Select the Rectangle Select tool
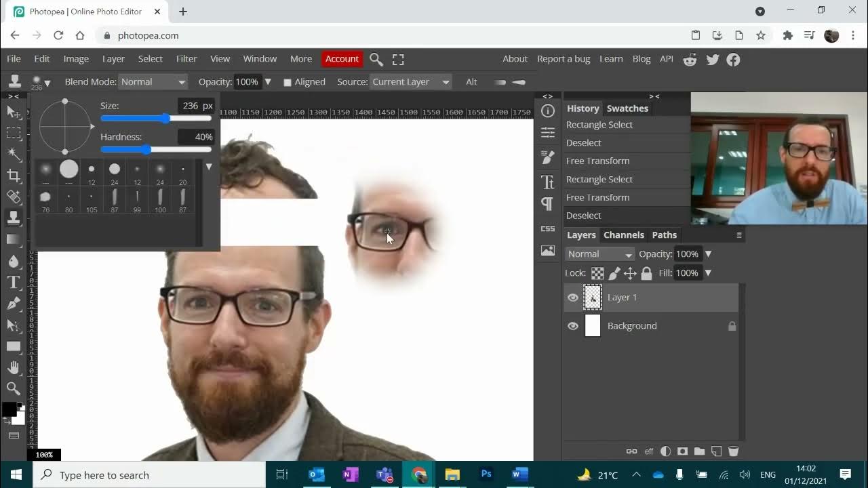Viewport: 868px width, 488px height. pos(14,133)
